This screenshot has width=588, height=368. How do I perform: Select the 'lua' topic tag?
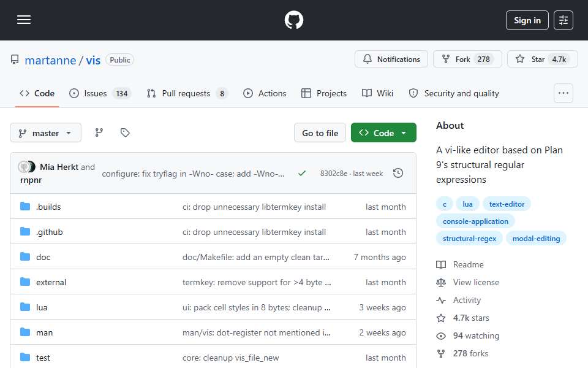467,204
